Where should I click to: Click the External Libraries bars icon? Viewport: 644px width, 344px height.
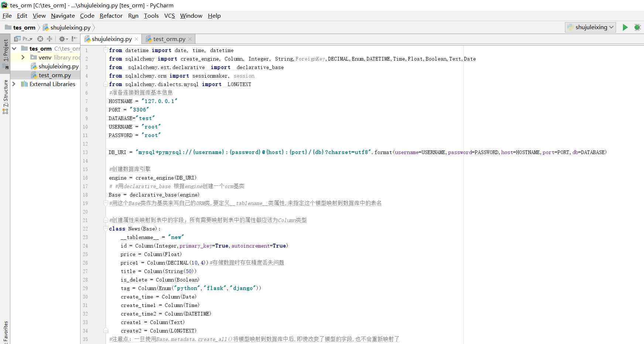(x=24, y=84)
